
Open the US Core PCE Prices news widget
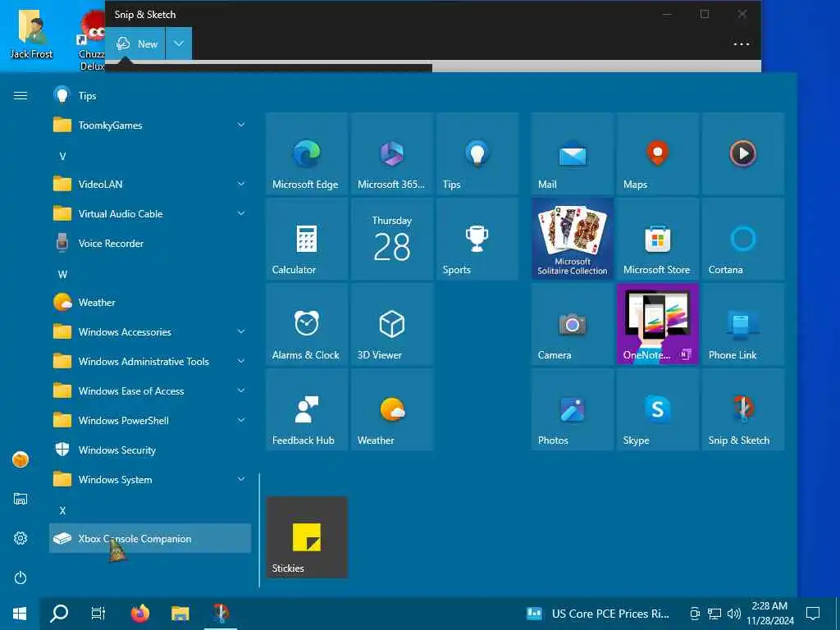coord(598,614)
